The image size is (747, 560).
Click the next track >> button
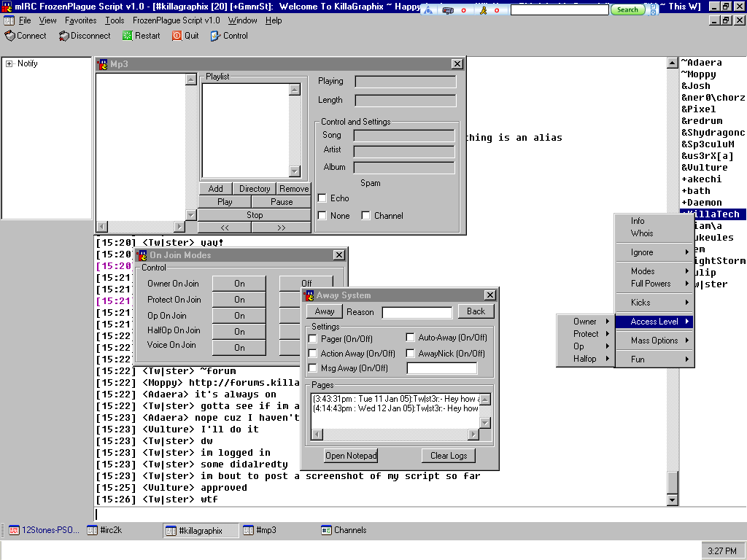pos(282,227)
